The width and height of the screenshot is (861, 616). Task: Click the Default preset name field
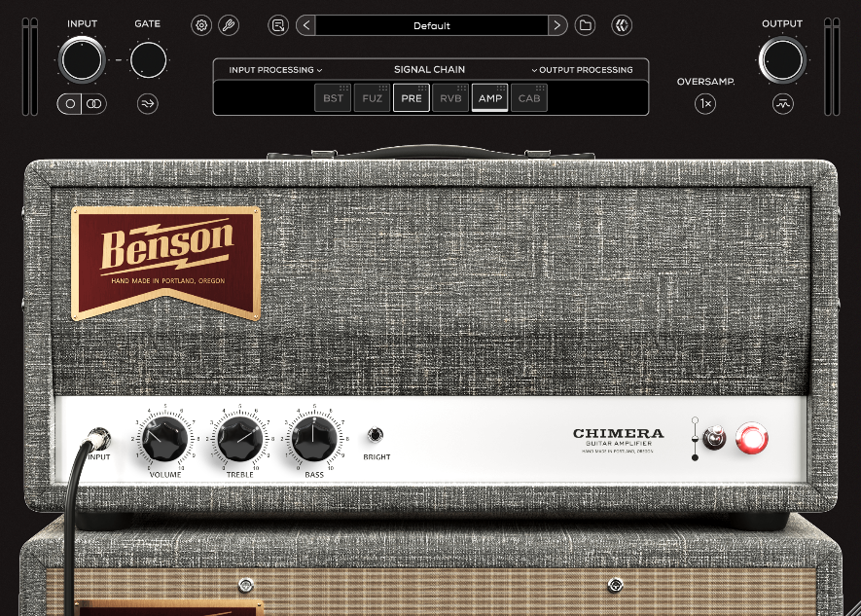pyautogui.click(x=431, y=25)
